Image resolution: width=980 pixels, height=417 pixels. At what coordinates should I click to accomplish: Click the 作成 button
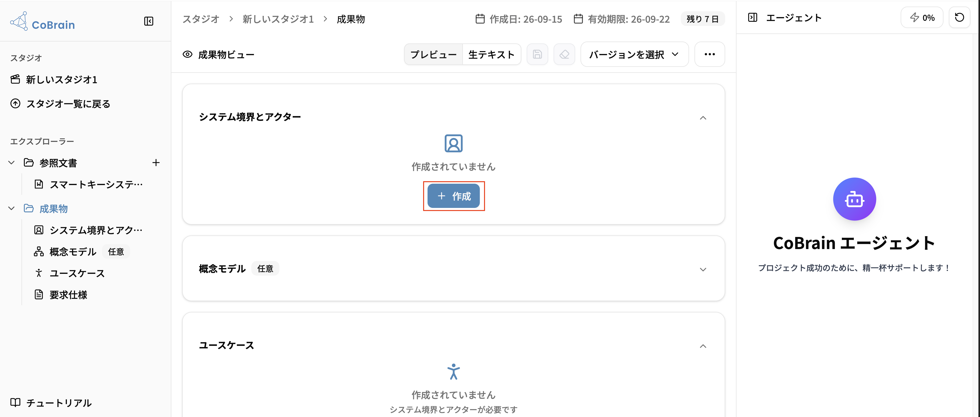(x=453, y=196)
